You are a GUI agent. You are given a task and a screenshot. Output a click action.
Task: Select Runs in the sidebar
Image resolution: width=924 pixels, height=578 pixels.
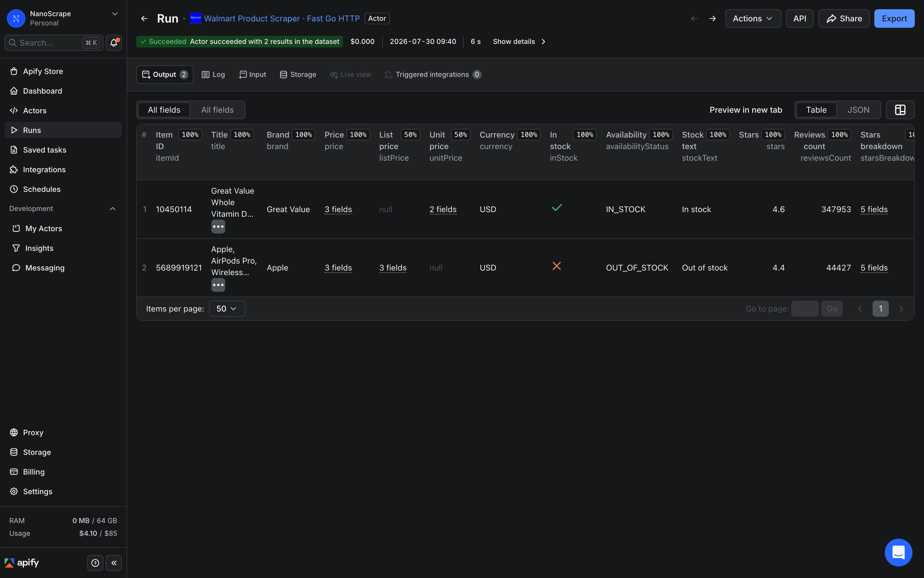click(x=63, y=130)
